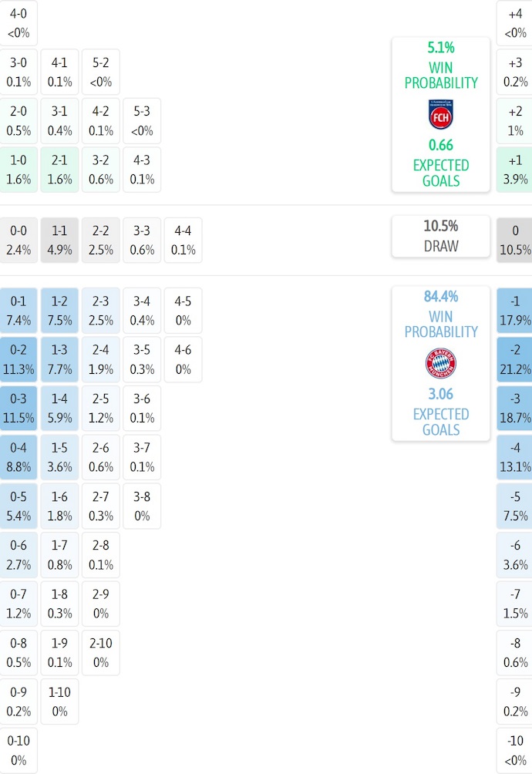Viewport: 532px width, 774px height.
Task: Select the 1-1 draw score cell
Action: (x=59, y=240)
